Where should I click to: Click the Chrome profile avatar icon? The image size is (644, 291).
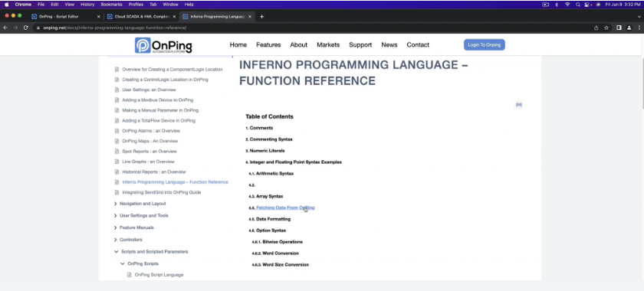[x=629, y=28]
